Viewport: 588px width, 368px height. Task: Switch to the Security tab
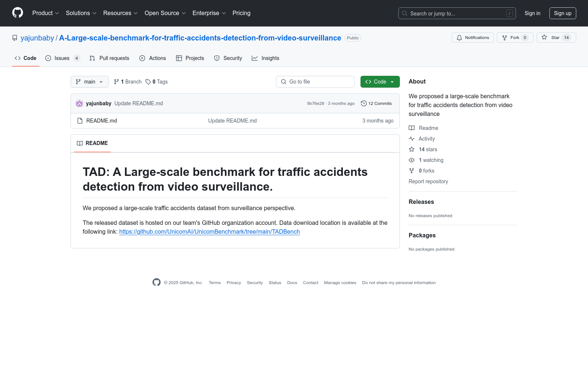tap(228, 58)
